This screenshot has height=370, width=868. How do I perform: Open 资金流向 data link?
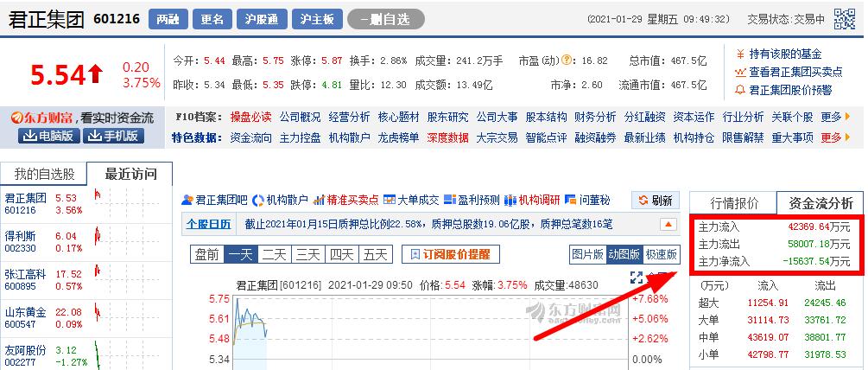click(250, 137)
